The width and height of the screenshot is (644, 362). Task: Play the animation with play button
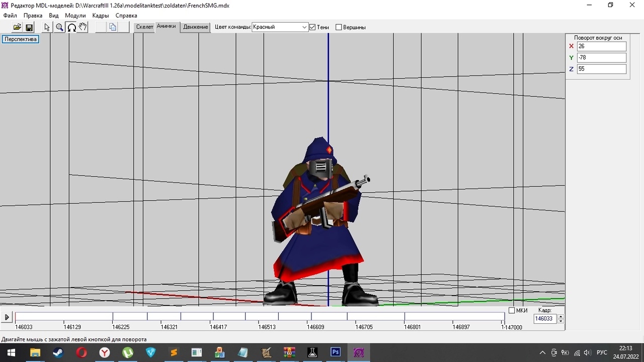click(7, 317)
